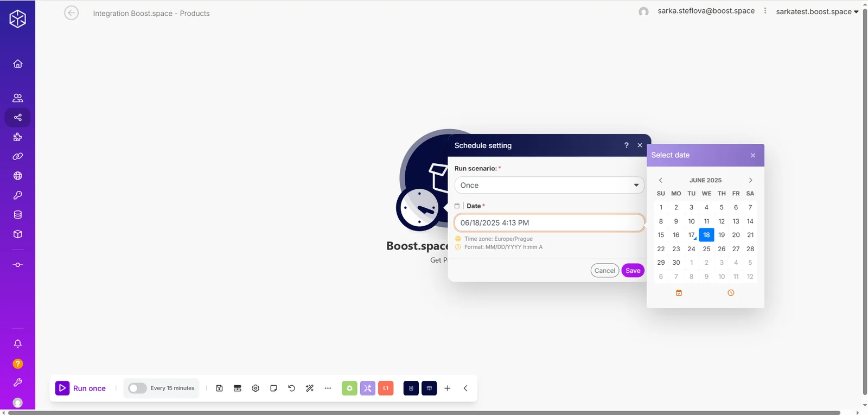Select June 25 in the calendar

pyautogui.click(x=706, y=249)
